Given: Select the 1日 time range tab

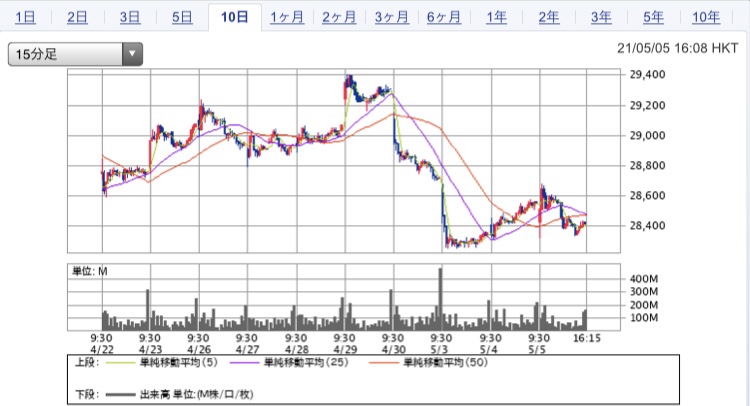Looking at the screenshot, I should (27, 17).
